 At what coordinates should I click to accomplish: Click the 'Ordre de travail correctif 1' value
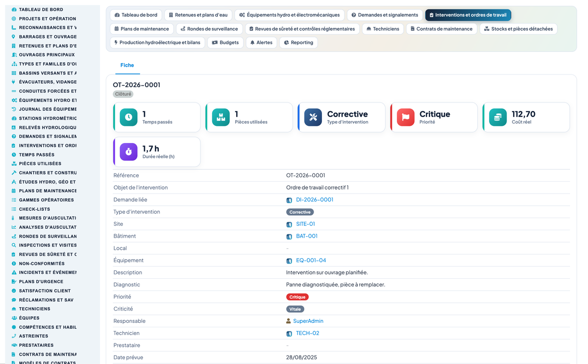pos(318,188)
